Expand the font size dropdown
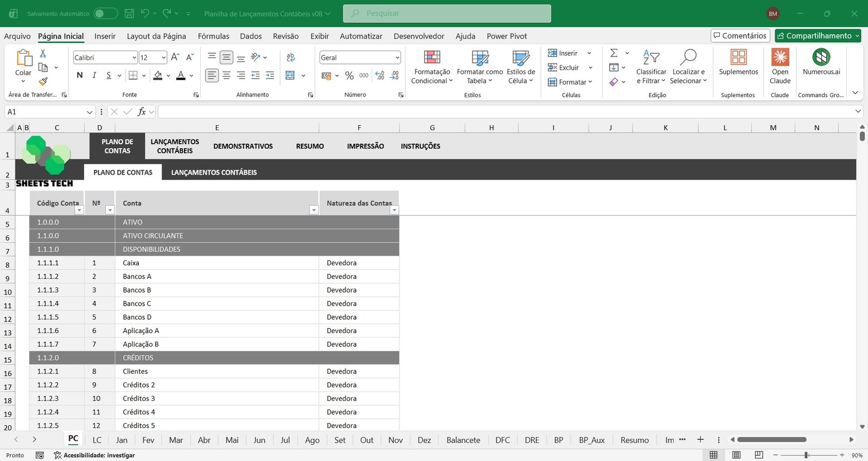Screen dimensions: 868x461 (x=163, y=57)
